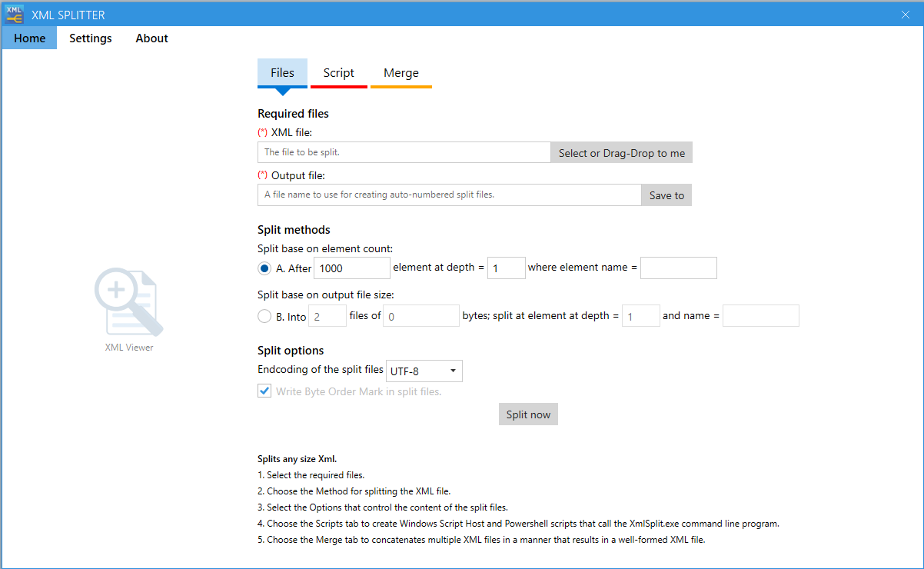Open the Settings menu
924x569 pixels.
(91, 38)
